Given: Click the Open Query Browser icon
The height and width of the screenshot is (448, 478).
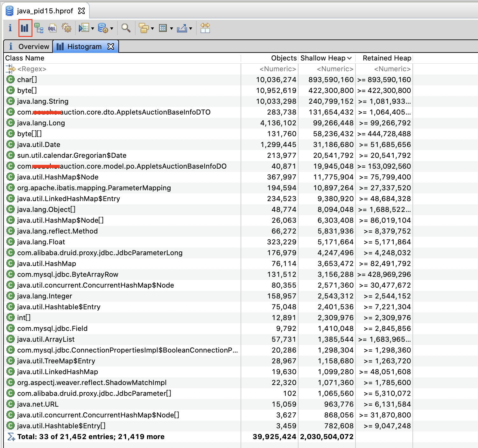Looking at the screenshot, I should point(103,28).
